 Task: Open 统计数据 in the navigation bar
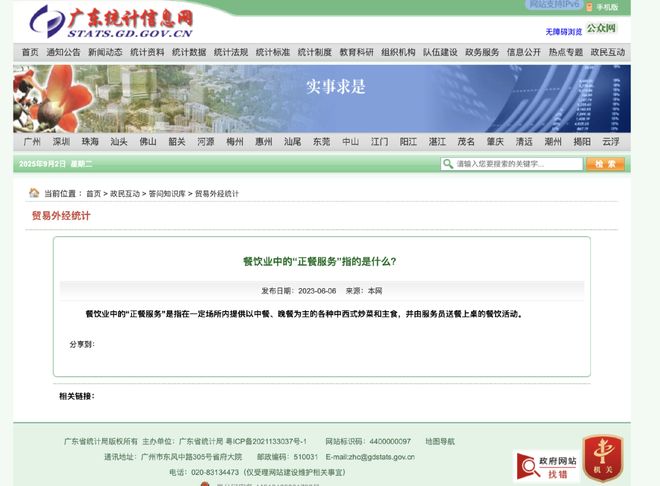click(x=189, y=52)
